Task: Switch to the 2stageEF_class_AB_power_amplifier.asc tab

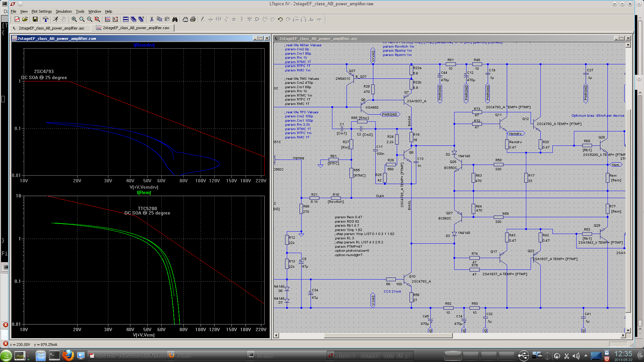Action: 51,28
